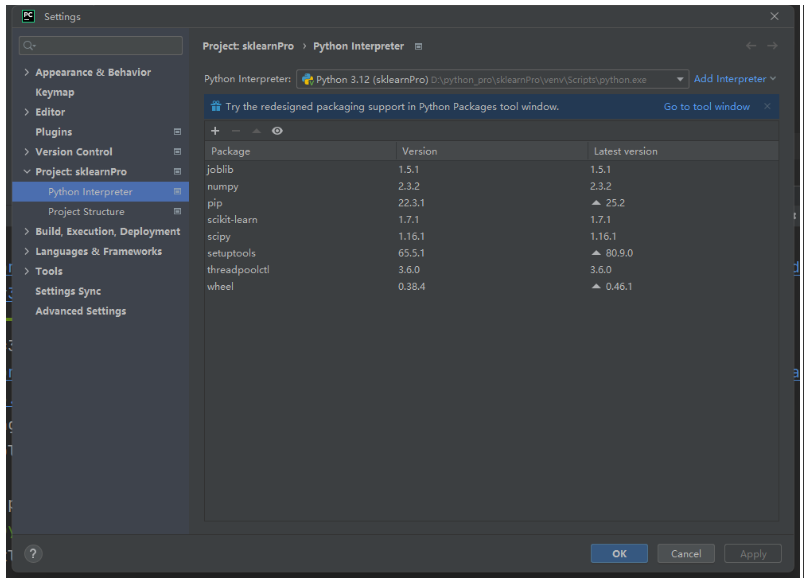The image size is (812, 586).
Task: Select the numpy package row
Action: pyautogui.click(x=491, y=186)
